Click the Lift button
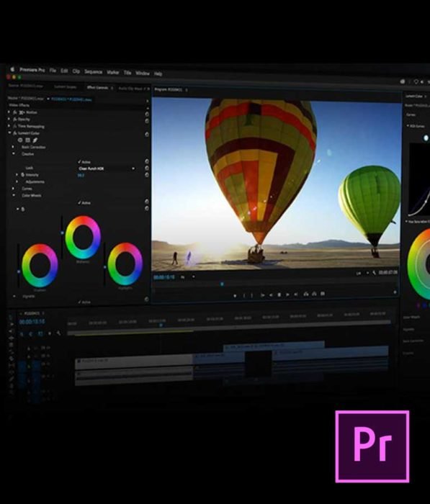Viewport: 430px width, 504px height. pos(306,294)
